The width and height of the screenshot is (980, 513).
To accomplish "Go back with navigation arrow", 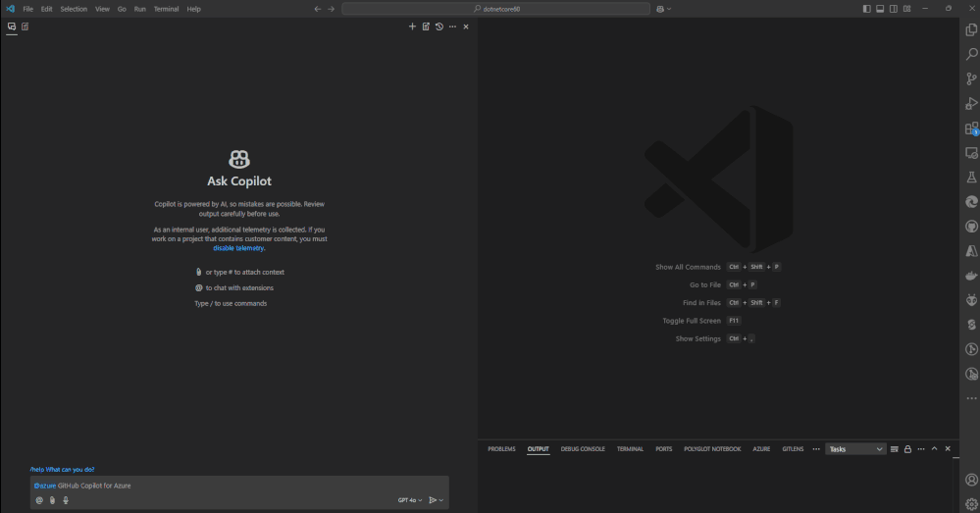I will [318, 9].
